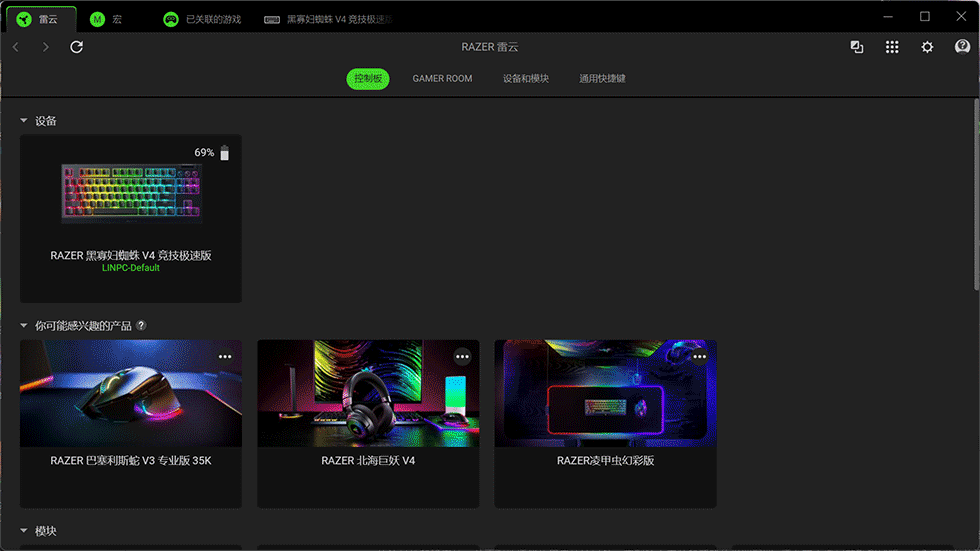Viewport: 980px width, 551px height.
Task: Open the help and feedback icon
Action: coord(962,47)
